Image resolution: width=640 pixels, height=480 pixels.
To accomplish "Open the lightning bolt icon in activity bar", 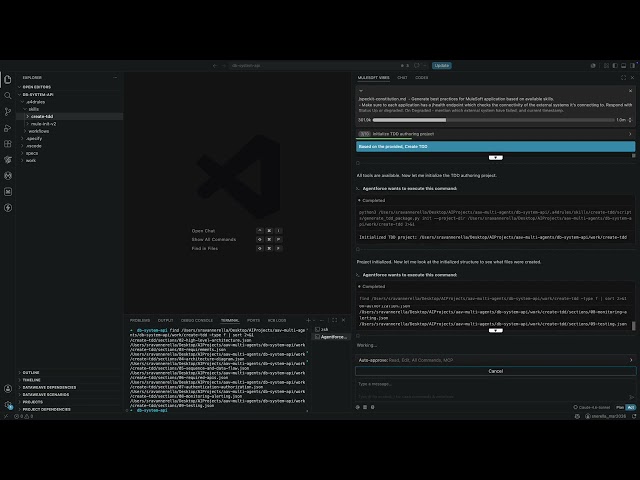I will 8,208.
